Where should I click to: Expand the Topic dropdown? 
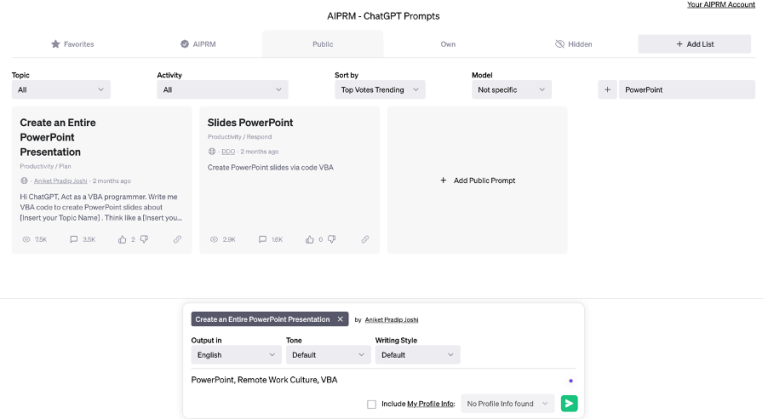60,90
